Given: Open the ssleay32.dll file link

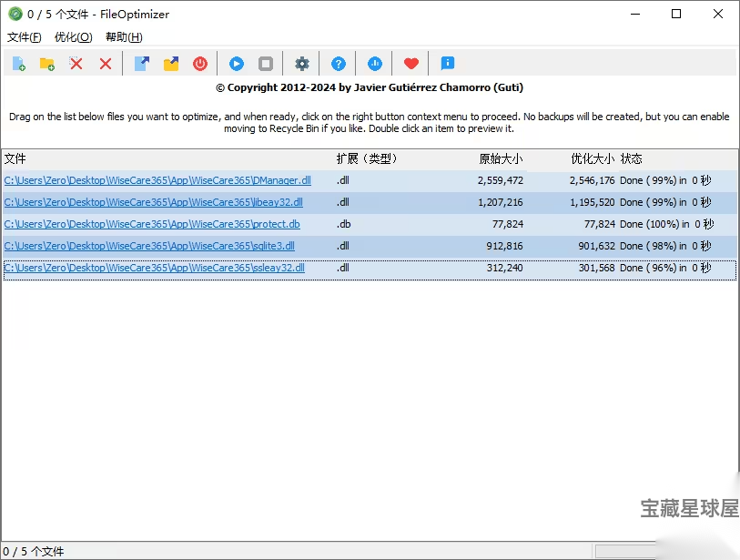Looking at the screenshot, I should [155, 268].
